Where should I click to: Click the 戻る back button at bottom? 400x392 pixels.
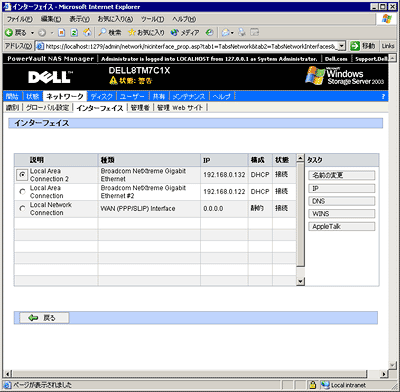pyautogui.click(x=44, y=318)
